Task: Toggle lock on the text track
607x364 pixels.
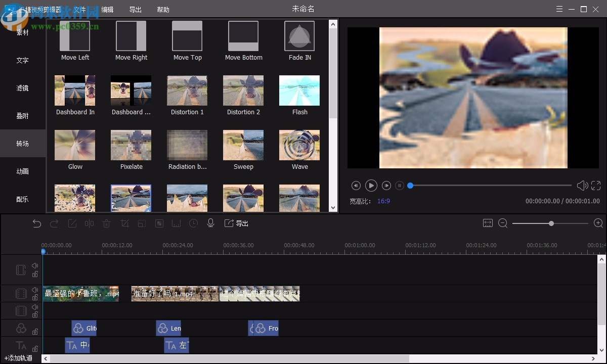Action: (35, 349)
